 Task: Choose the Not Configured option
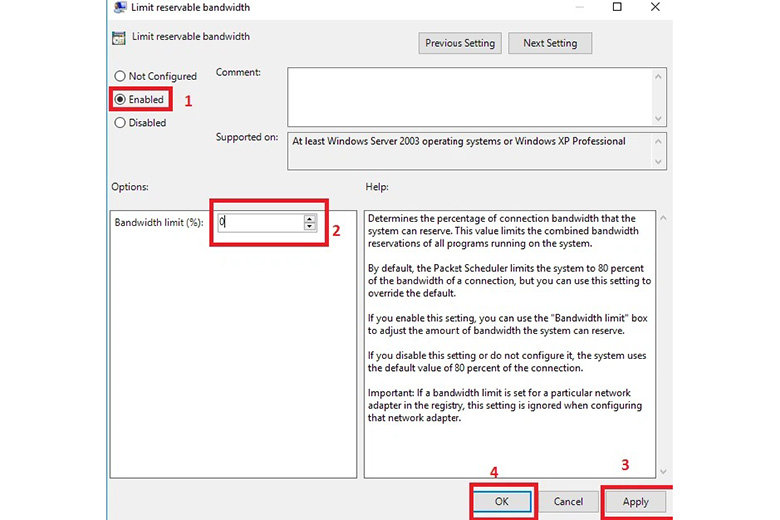121,76
